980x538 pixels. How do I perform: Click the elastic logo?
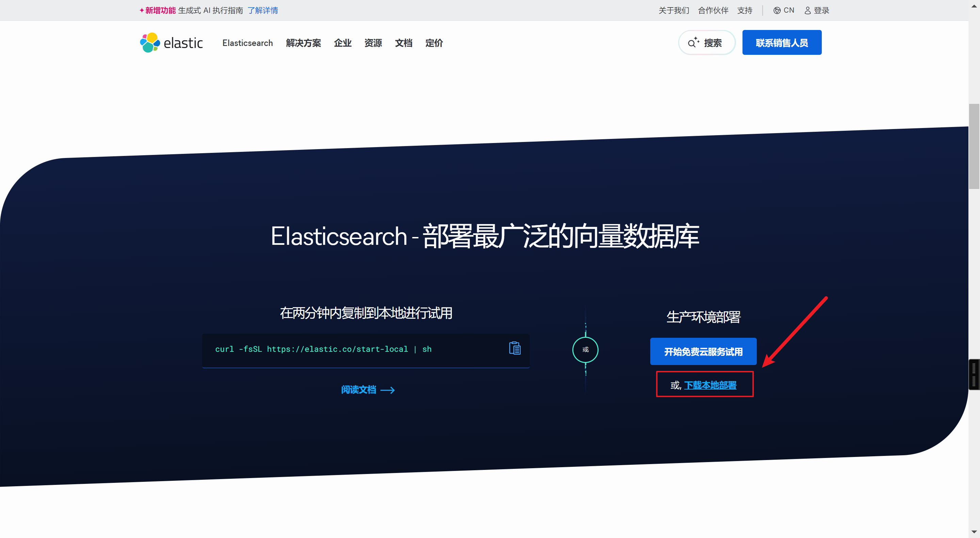point(171,43)
